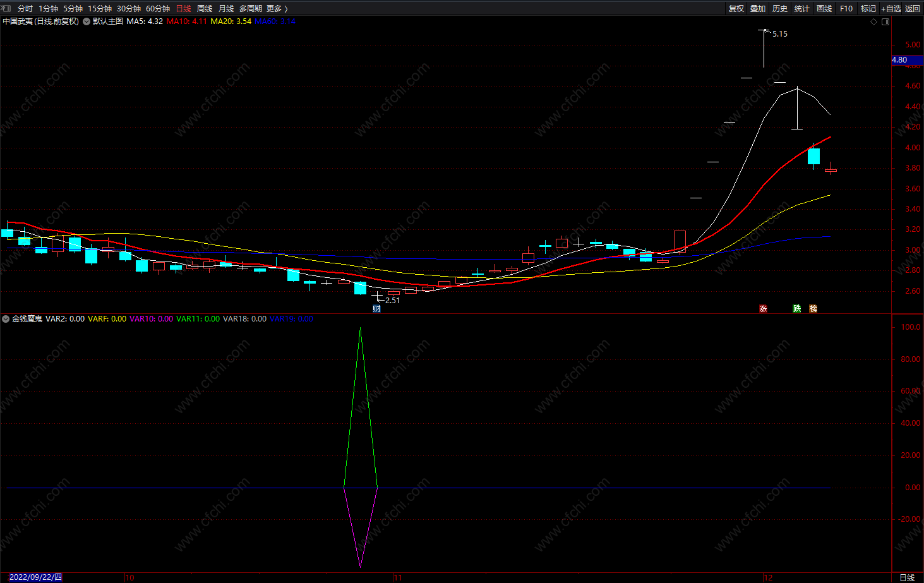The width and height of the screenshot is (924, 583).
Task: Click the 中国武夷 stock title
Action: 17,21
